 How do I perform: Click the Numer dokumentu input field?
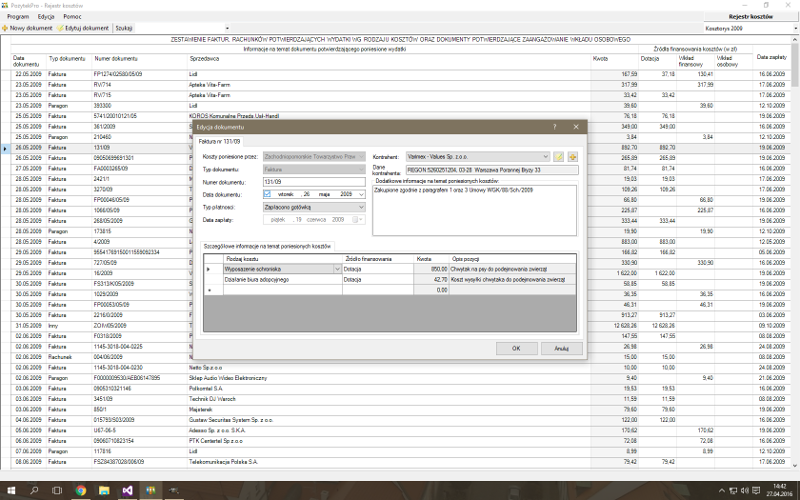coord(315,182)
